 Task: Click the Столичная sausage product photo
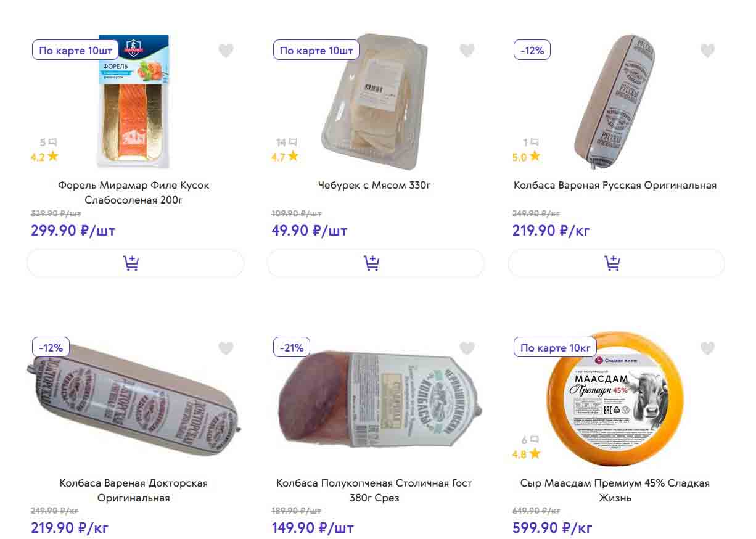[x=377, y=401]
